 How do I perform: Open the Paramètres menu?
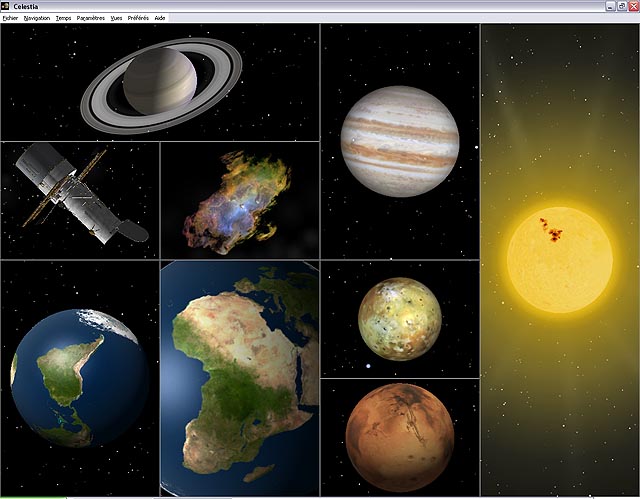(91, 18)
